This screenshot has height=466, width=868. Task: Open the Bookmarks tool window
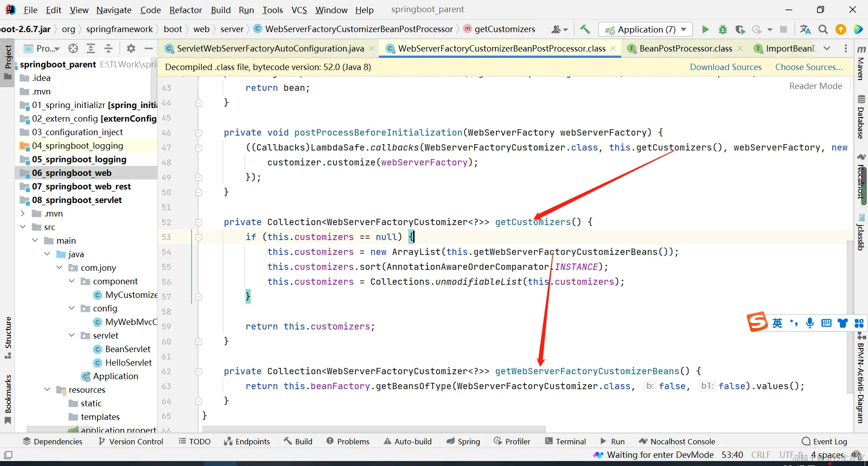(x=8, y=399)
